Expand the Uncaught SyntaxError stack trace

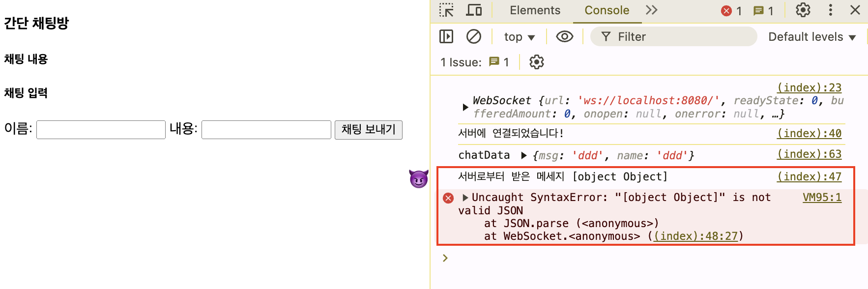pos(465,198)
